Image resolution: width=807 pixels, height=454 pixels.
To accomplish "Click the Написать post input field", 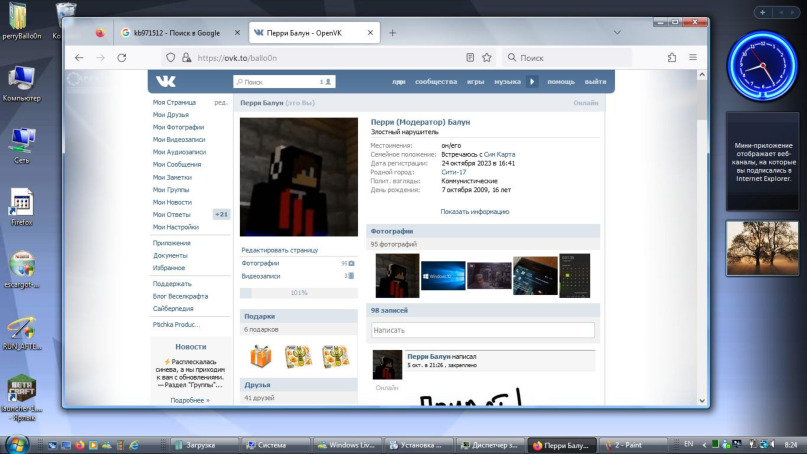I will click(x=483, y=330).
